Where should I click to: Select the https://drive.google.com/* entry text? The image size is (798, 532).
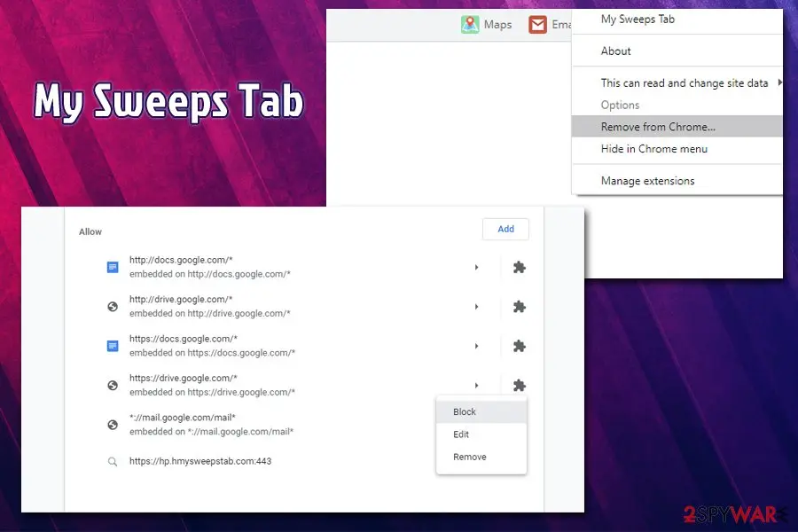tap(184, 378)
